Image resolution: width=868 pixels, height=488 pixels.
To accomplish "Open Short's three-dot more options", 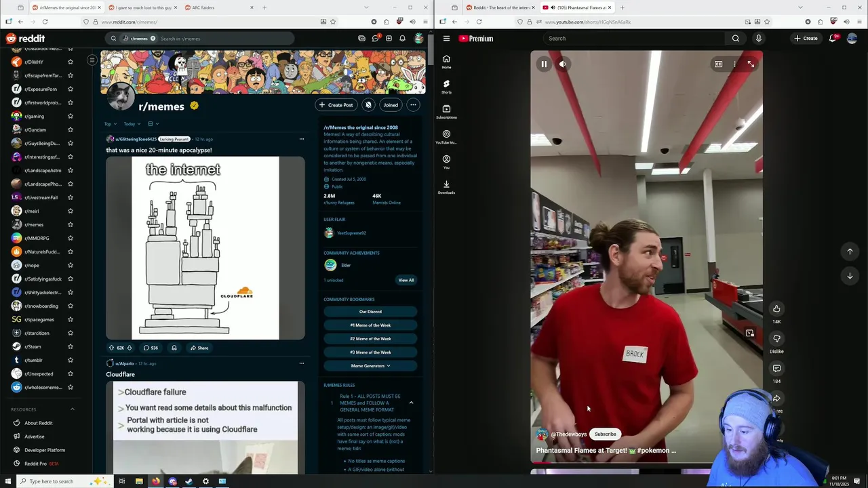I will 734,64.
